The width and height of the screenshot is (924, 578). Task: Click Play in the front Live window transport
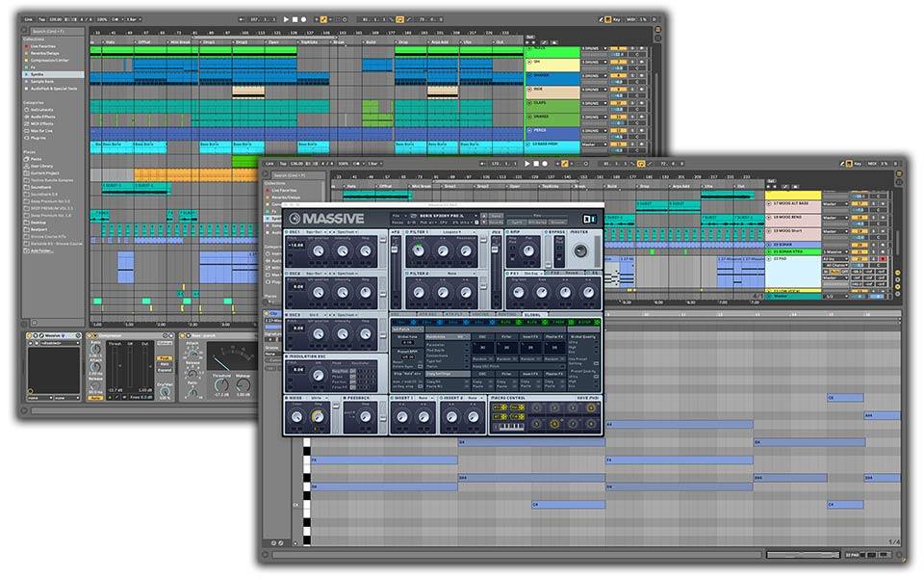pyautogui.click(x=527, y=164)
